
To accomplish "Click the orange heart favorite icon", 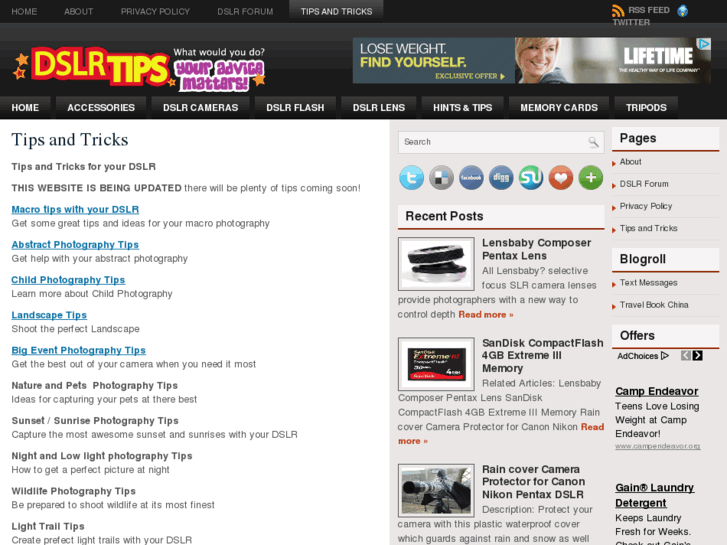I will (561, 178).
